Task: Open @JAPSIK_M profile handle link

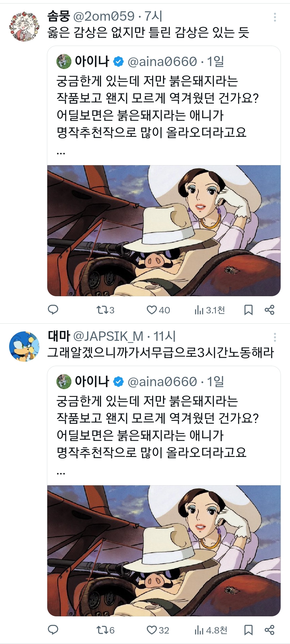Action: 108,337
